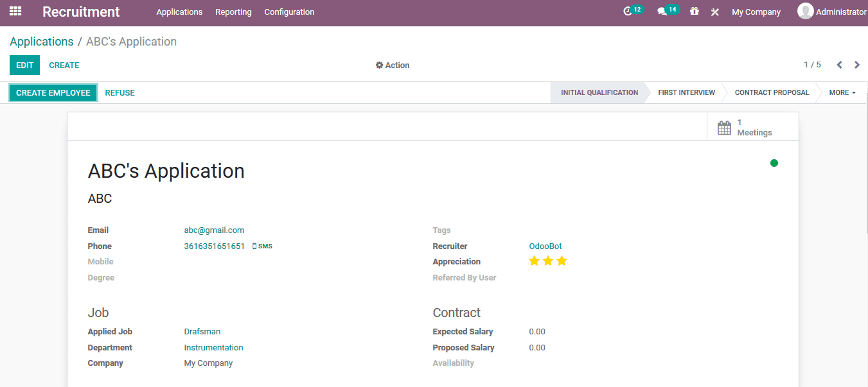Open the Configuration menu
The width and height of the screenshot is (868, 387).
point(289,12)
